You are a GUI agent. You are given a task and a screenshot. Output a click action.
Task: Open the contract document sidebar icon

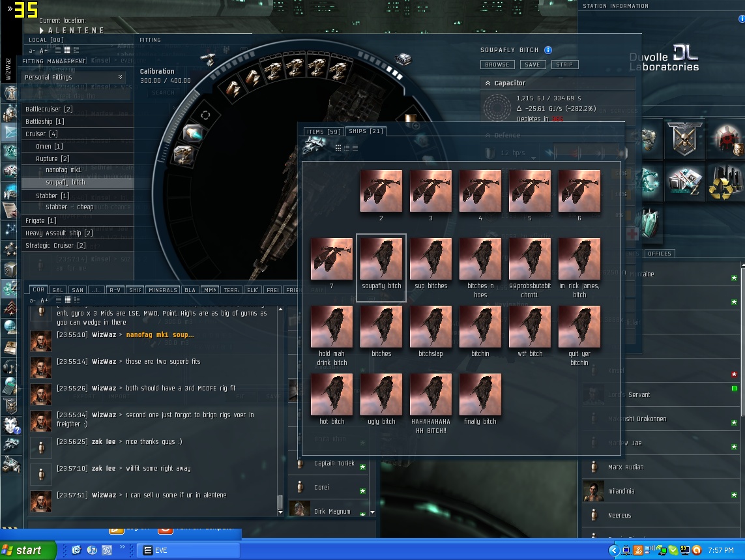[x=10, y=210]
